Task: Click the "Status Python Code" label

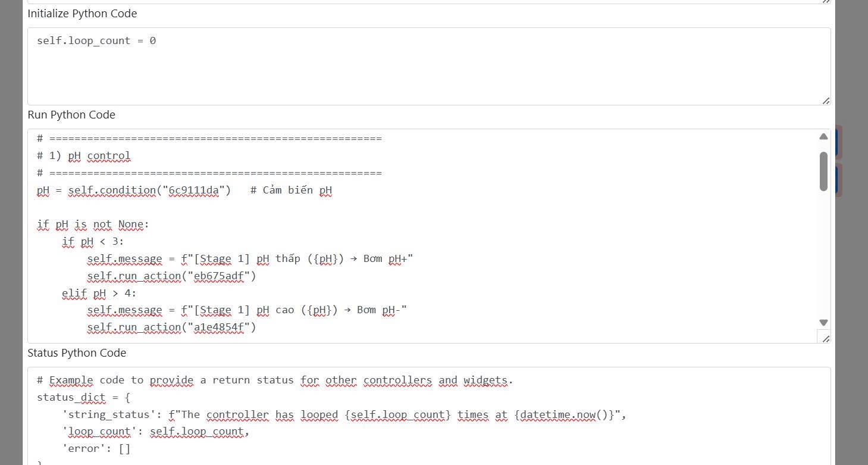Action: click(x=77, y=353)
